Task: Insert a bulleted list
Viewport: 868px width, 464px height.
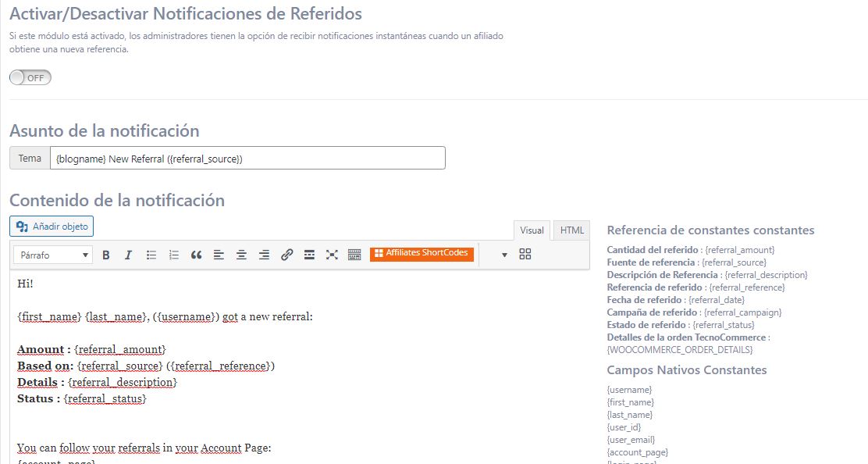Action: tap(151, 255)
